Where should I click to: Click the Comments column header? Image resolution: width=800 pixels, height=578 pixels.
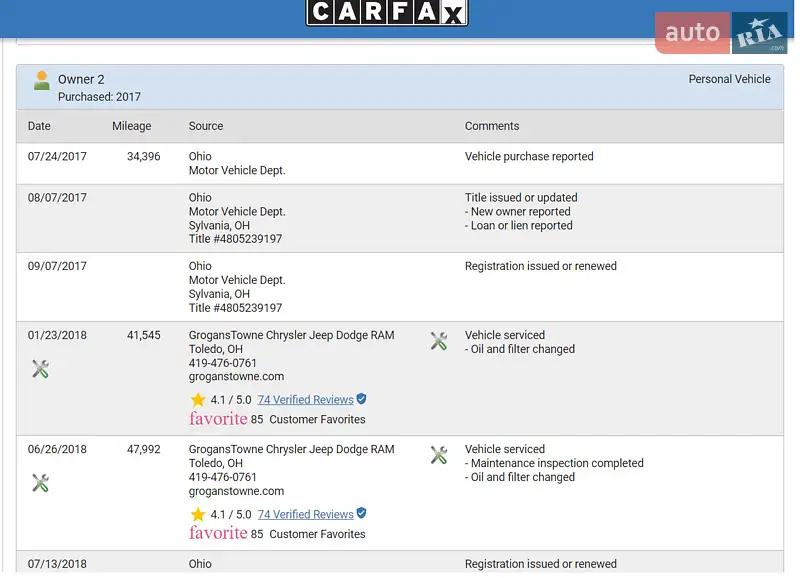(492, 126)
